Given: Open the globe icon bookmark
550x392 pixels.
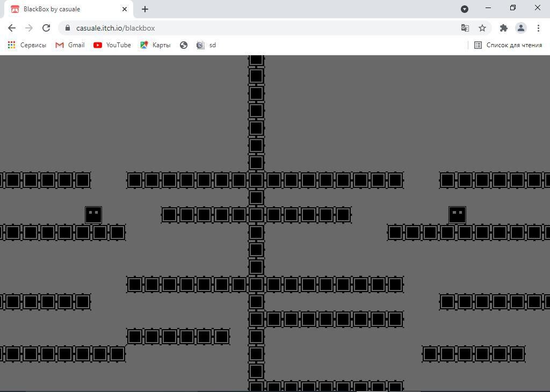Looking at the screenshot, I should pyautogui.click(x=184, y=45).
